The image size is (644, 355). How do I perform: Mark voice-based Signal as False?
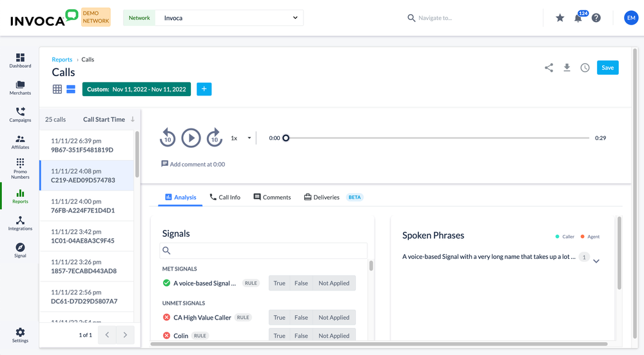301,283
